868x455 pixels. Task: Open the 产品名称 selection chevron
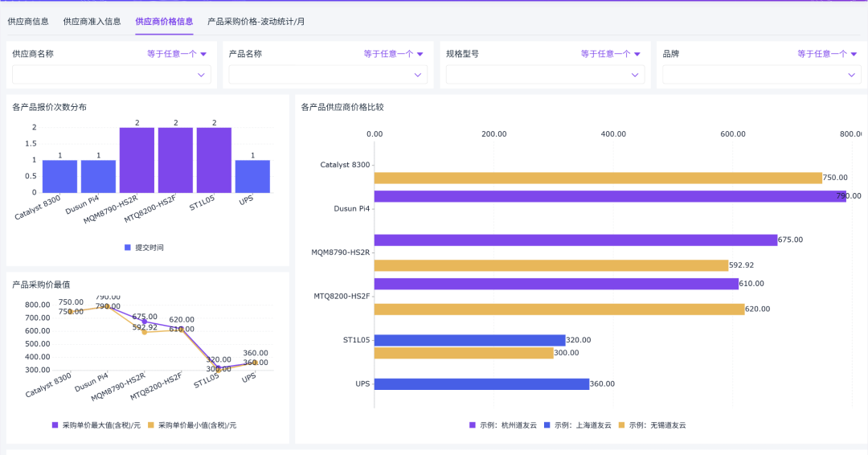click(x=418, y=75)
